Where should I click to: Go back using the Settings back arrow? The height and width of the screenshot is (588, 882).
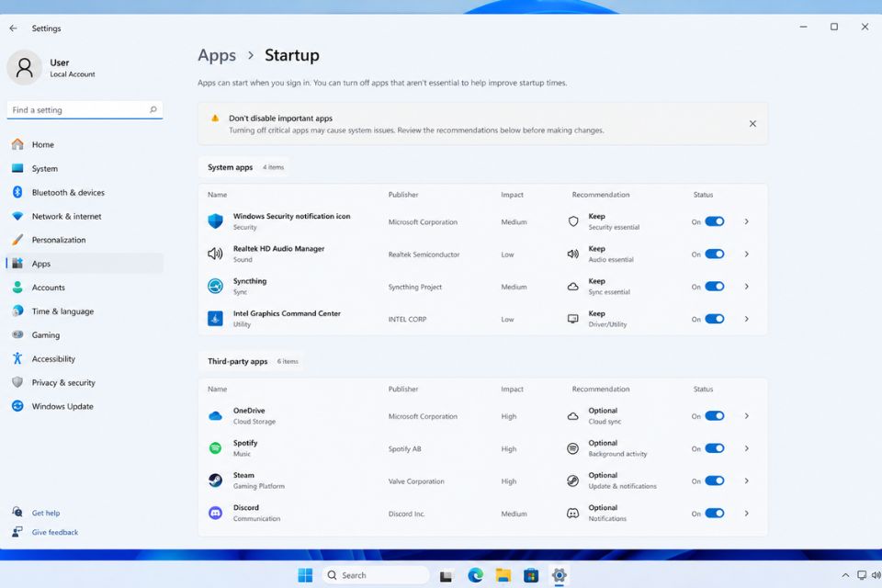(14, 28)
